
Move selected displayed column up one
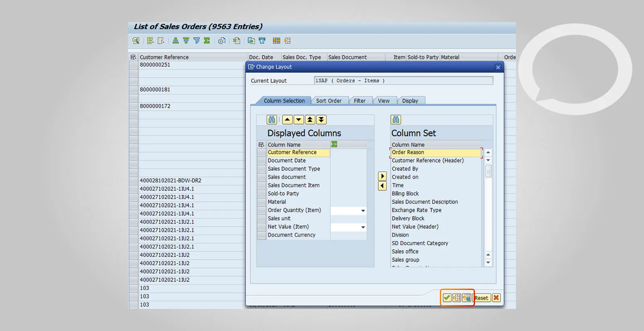coord(287,120)
